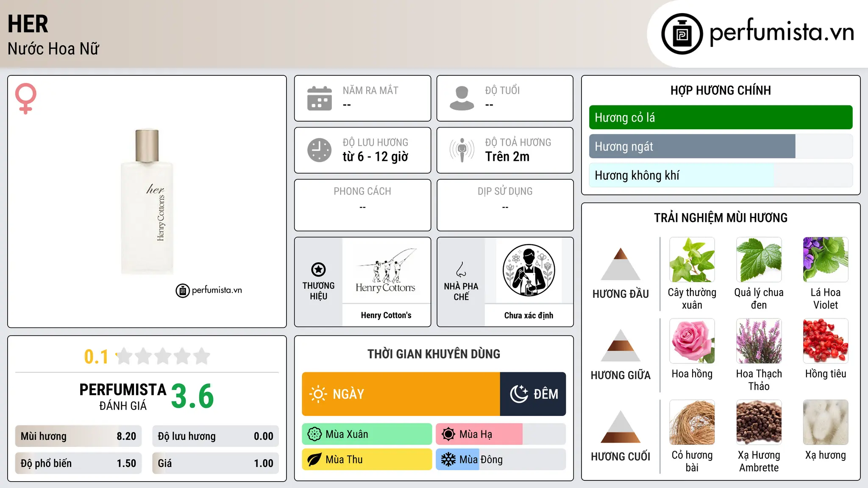Click the green 3.6 Perfumista rating
Image resolution: width=868 pixels, height=488 pixels.
[192, 396]
